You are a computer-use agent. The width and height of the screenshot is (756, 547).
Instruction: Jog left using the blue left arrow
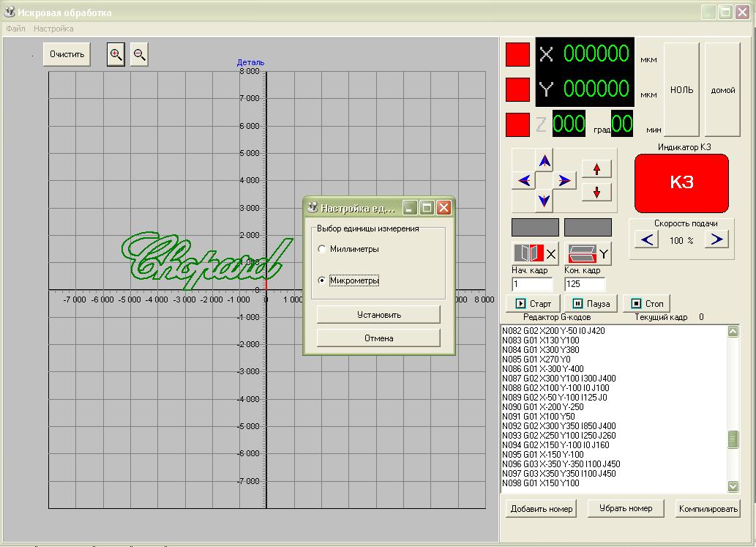point(524,181)
